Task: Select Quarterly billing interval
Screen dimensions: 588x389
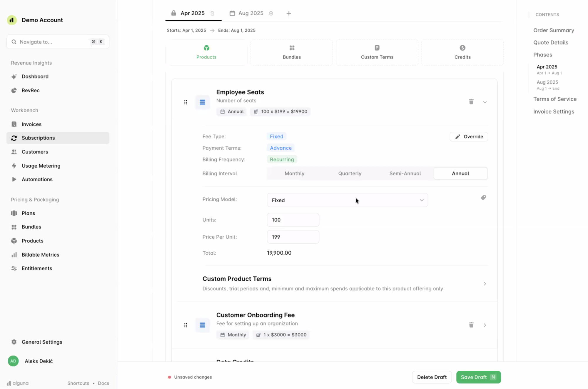Action: click(350, 173)
